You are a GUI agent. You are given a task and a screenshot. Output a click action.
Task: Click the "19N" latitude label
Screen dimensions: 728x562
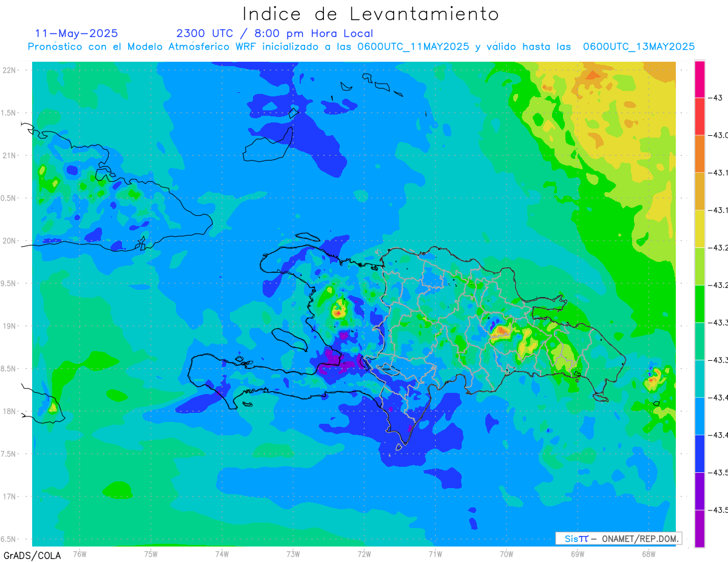(x=9, y=326)
